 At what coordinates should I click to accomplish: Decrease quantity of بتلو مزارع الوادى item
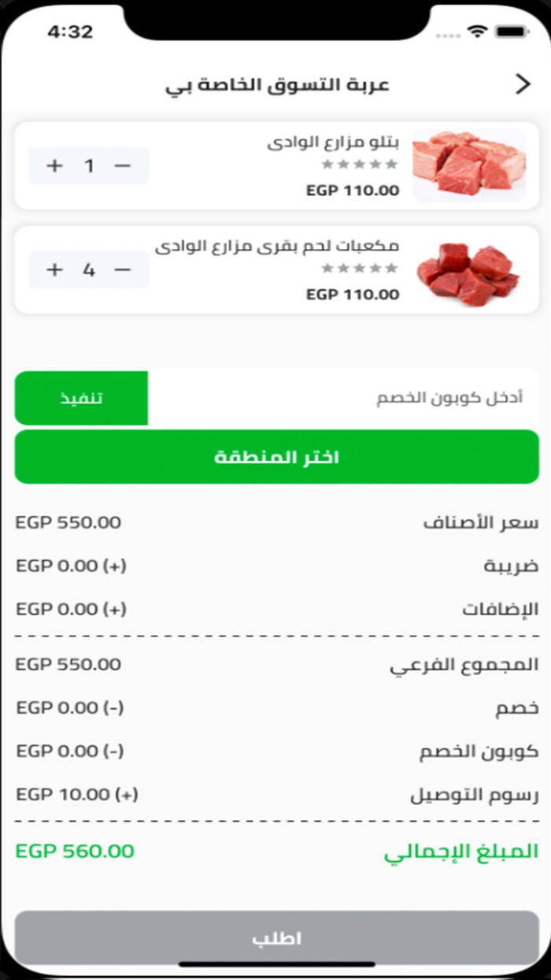click(124, 165)
